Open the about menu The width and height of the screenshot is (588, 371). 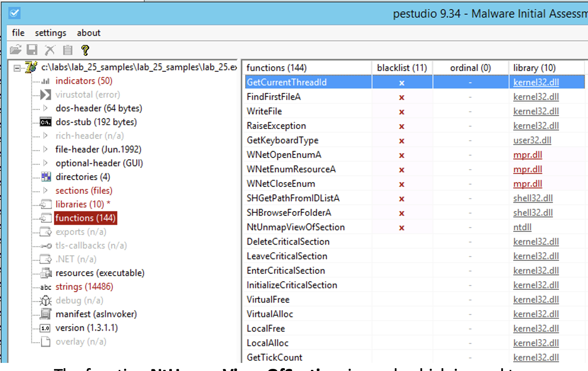pyautogui.click(x=89, y=33)
